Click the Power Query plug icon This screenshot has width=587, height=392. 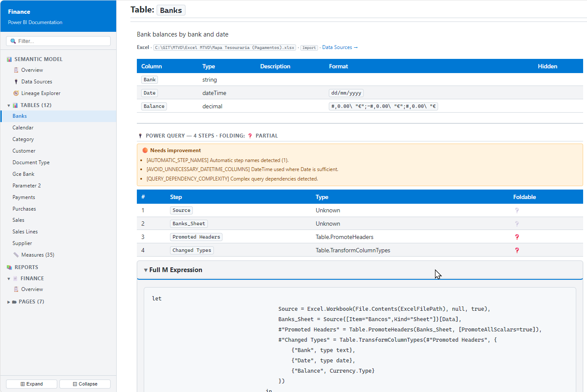click(140, 136)
